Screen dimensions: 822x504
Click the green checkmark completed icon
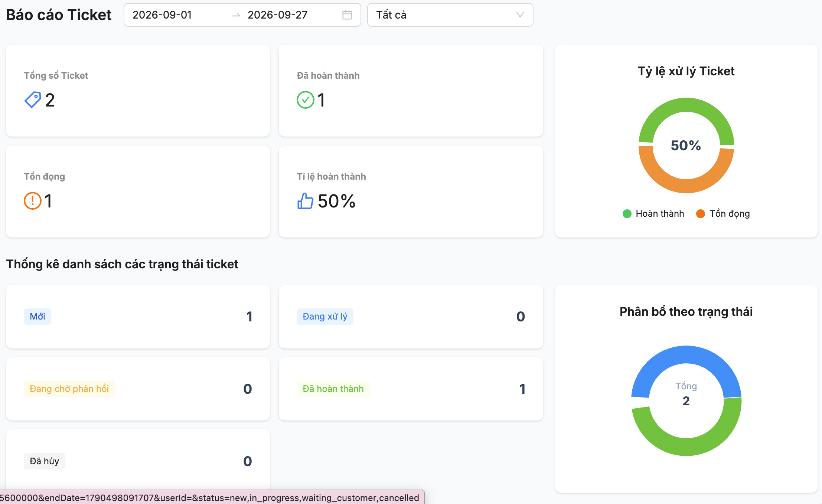coord(306,100)
